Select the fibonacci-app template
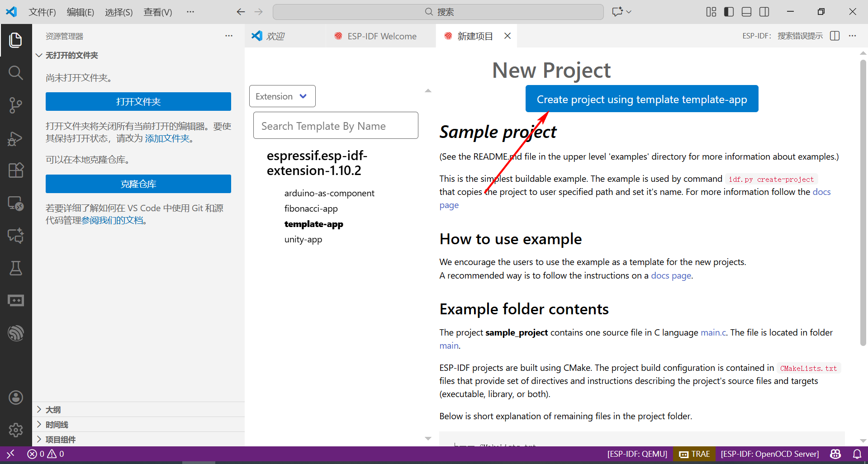This screenshot has width=868, height=464. [x=311, y=208]
